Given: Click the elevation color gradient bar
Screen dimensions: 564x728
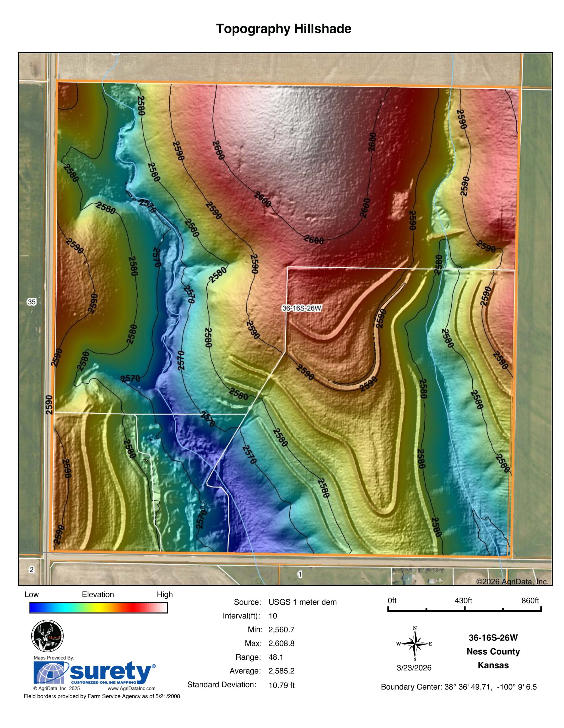Looking at the screenshot, I should pyautogui.click(x=98, y=608).
